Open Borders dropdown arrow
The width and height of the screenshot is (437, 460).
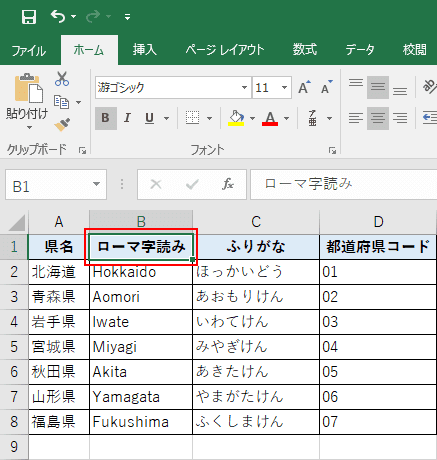click(x=209, y=118)
